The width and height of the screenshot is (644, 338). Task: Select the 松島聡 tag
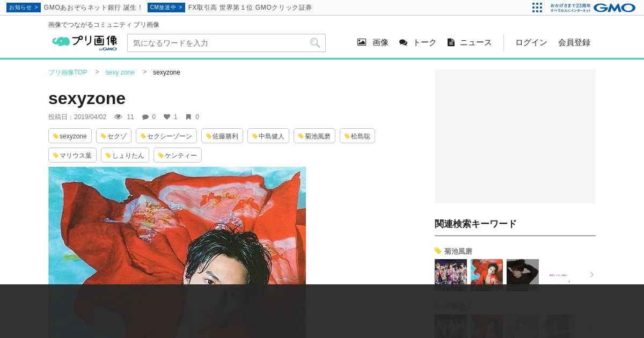(357, 136)
